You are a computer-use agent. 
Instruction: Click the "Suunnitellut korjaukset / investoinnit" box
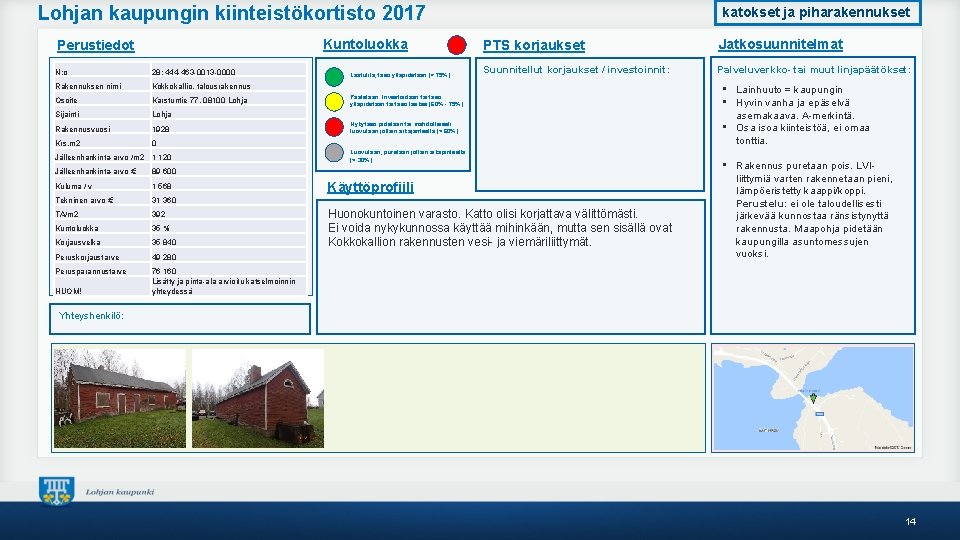click(590, 124)
